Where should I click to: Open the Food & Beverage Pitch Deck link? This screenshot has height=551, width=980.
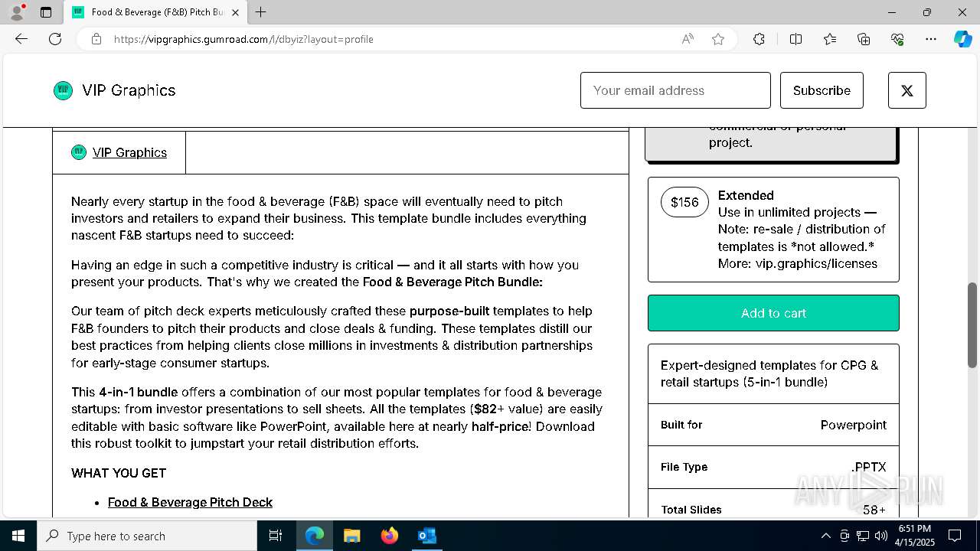point(190,502)
